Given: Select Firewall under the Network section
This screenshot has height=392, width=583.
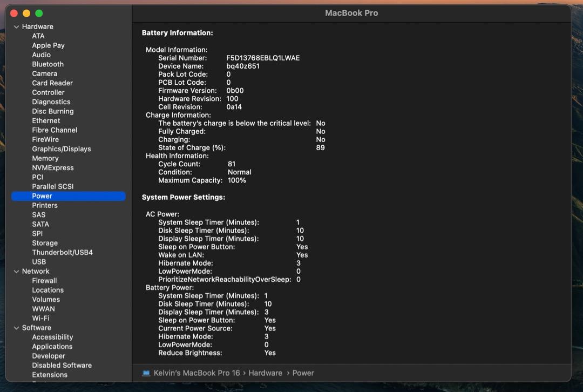Looking at the screenshot, I should click(44, 281).
